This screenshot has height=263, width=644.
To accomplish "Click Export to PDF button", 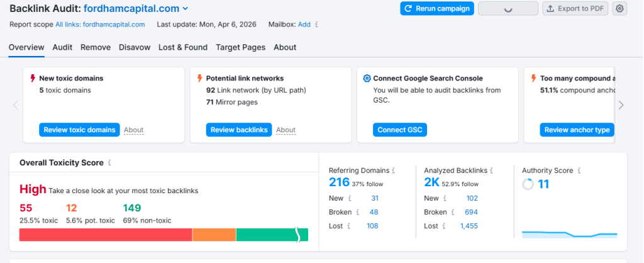I will coord(575,9).
